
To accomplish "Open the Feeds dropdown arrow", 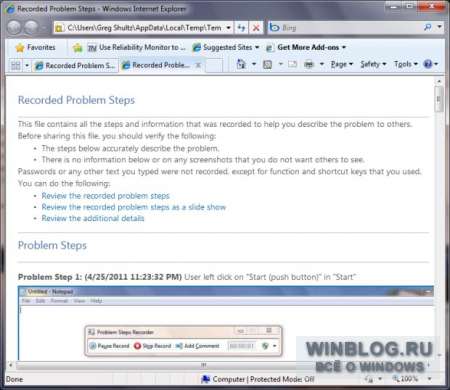I will click(281, 64).
